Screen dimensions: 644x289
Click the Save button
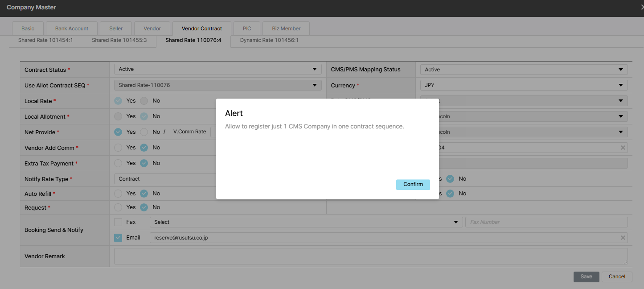[586, 277]
